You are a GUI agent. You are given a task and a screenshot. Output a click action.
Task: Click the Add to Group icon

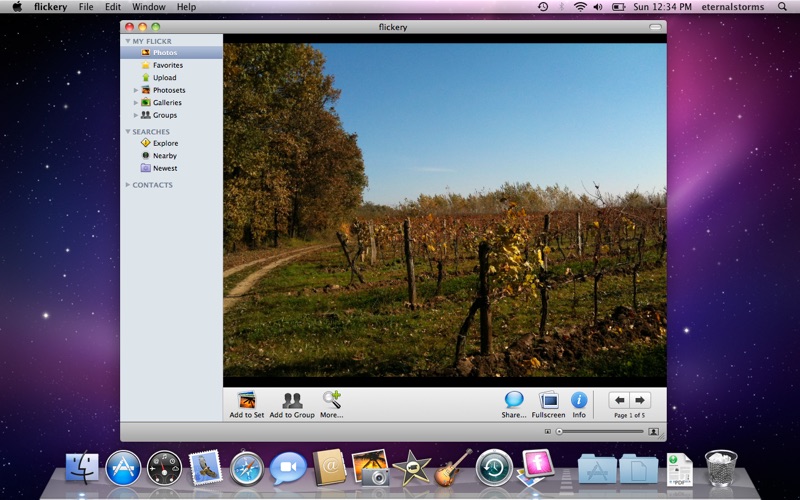point(292,400)
